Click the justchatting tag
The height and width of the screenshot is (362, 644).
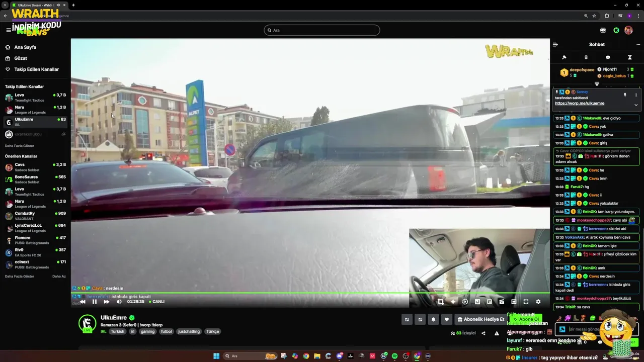[x=189, y=331]
